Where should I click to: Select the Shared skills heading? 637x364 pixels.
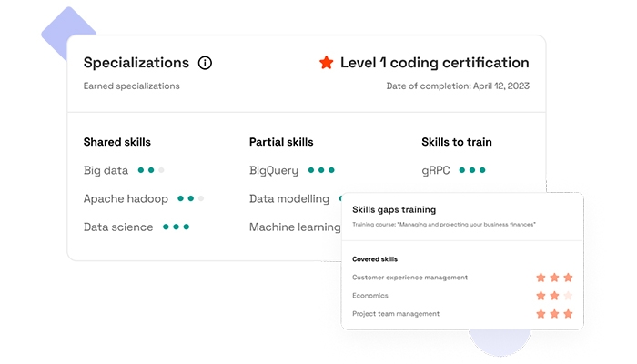click(x=116, y=142)
